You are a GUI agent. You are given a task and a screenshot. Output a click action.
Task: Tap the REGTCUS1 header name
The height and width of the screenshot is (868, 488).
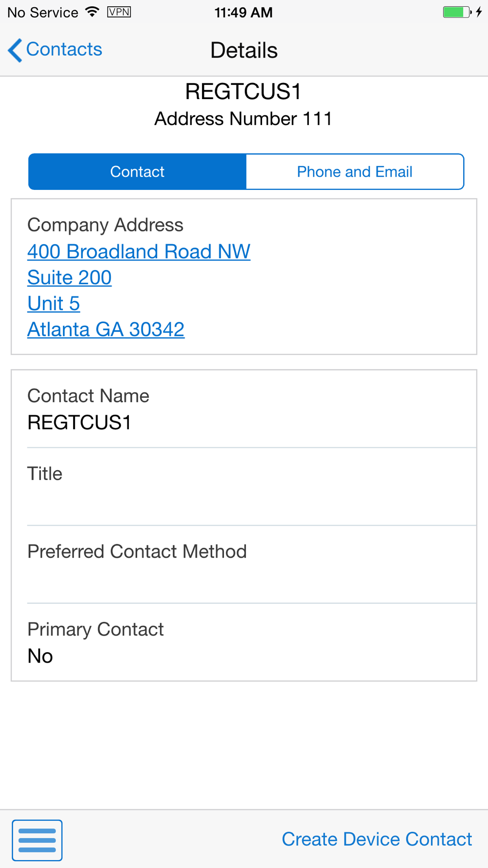(x=244, y=92)
